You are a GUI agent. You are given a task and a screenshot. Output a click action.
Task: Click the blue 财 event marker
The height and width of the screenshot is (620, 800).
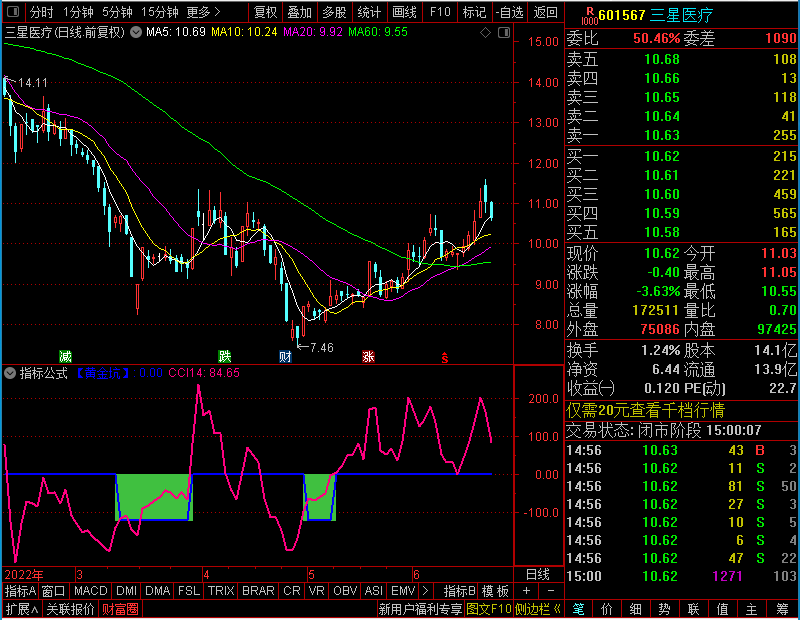point(285,356)
